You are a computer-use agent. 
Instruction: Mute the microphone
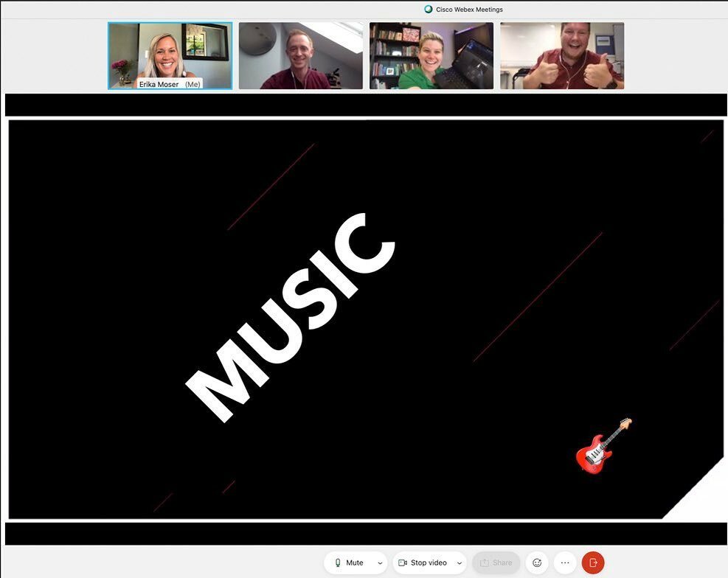coord(350,563)
